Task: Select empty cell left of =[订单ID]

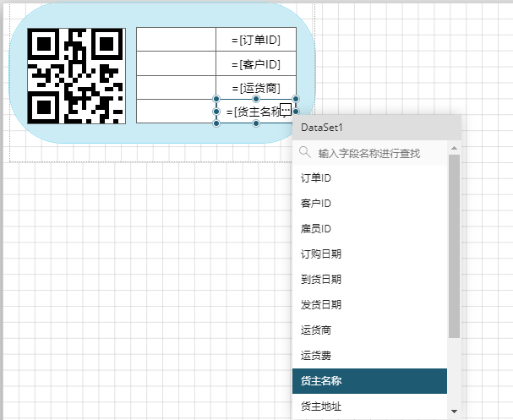Action: tap(176, 40)
